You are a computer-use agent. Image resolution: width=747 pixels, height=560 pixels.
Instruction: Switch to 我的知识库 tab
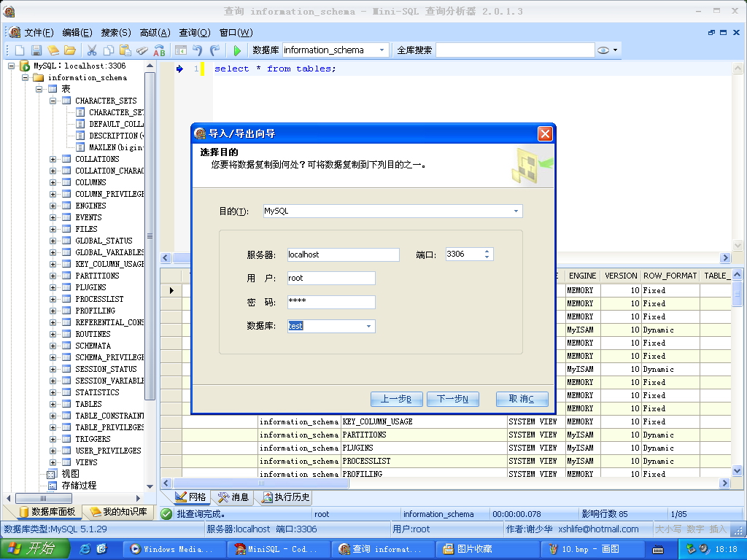point(119,511)
